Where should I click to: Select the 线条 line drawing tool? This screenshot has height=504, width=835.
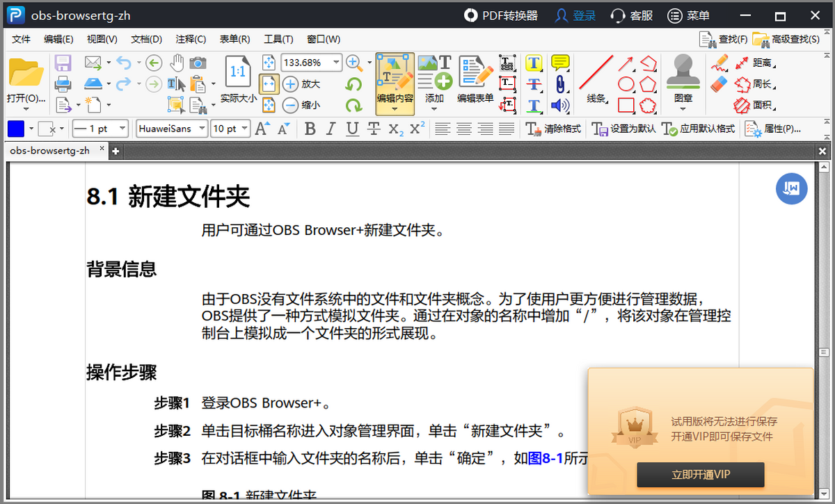point(596,80)
